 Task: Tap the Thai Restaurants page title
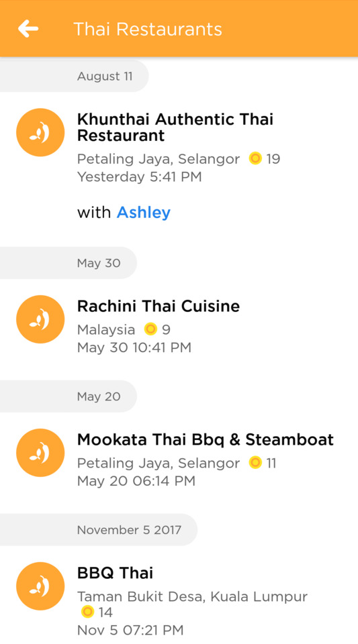pos(148,29)
